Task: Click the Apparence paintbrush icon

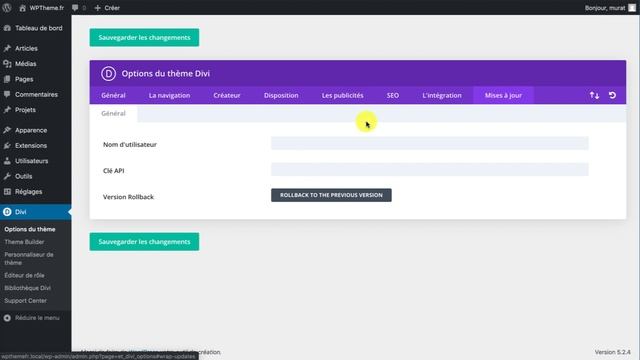Action: click(7, 130)
